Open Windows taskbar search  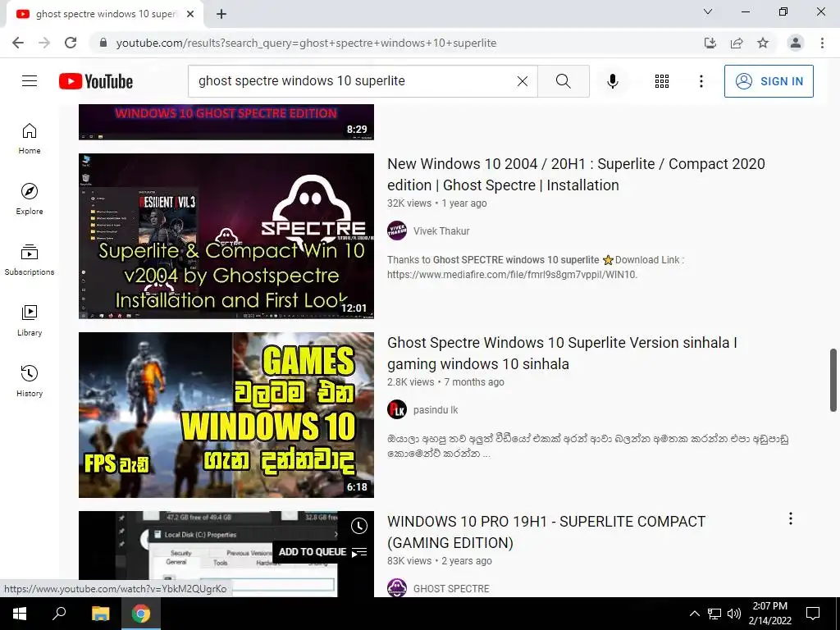click(x=59, y=614)
